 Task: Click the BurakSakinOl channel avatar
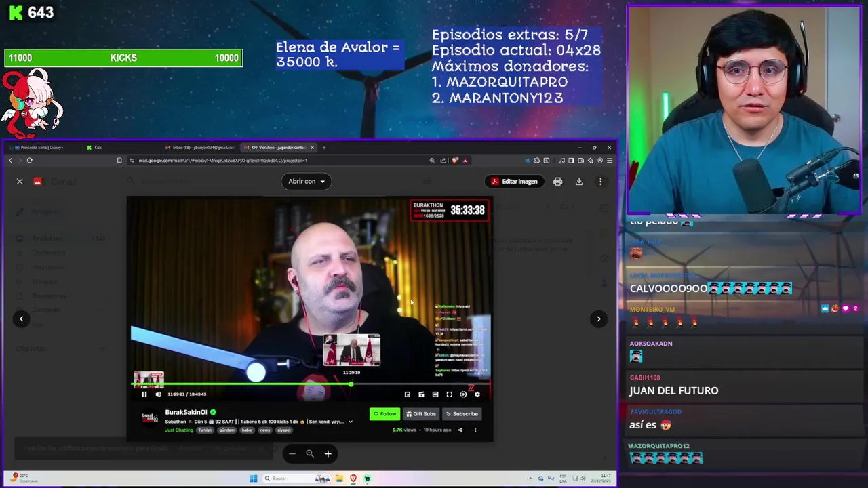(150, 418)
